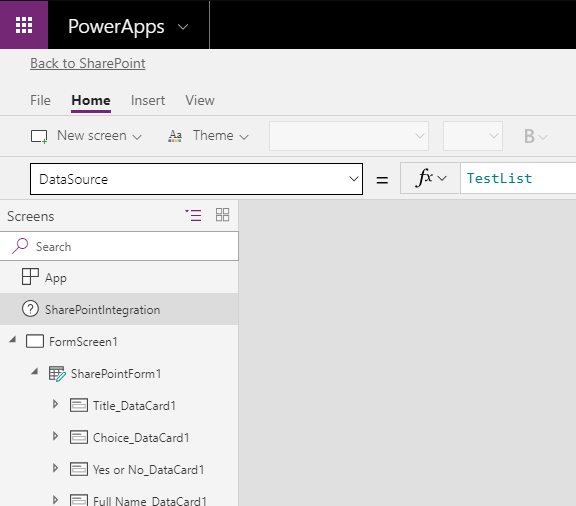576x506 pixels.
Task: Switch to the Insert tab
Action: [x=148, y=100]
